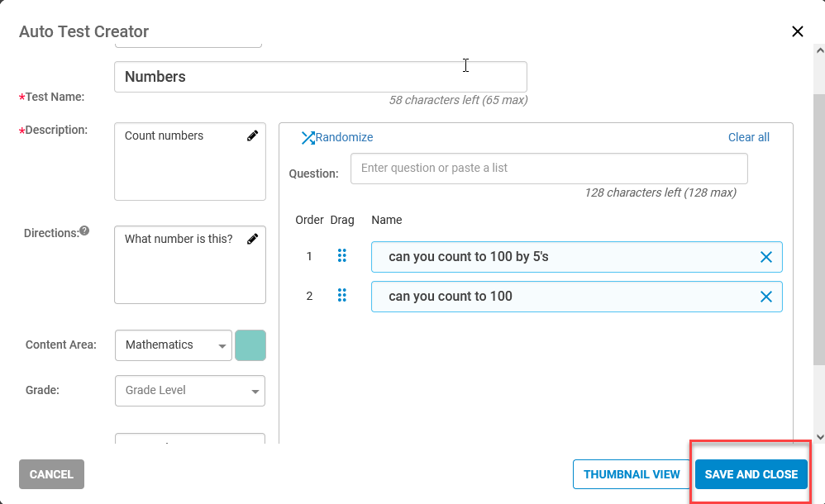Click the Cancel button
Image resolution: width=825 pixels, height=504 pixels.
click(x=51, y=474)
